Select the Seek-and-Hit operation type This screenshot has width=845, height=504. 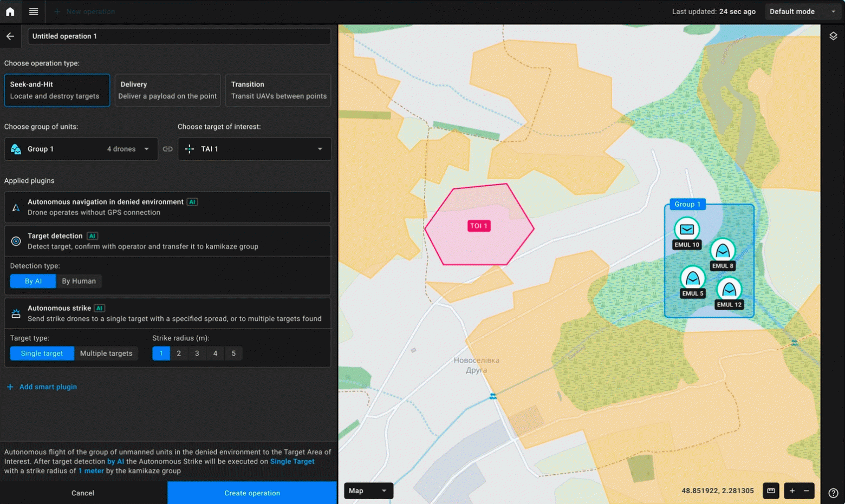coord(57,90)
